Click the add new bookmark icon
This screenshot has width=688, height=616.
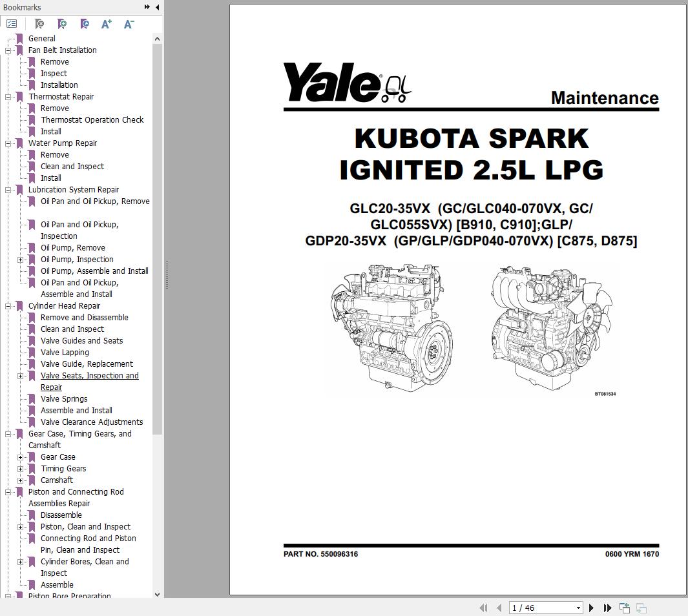click(62, 24)
